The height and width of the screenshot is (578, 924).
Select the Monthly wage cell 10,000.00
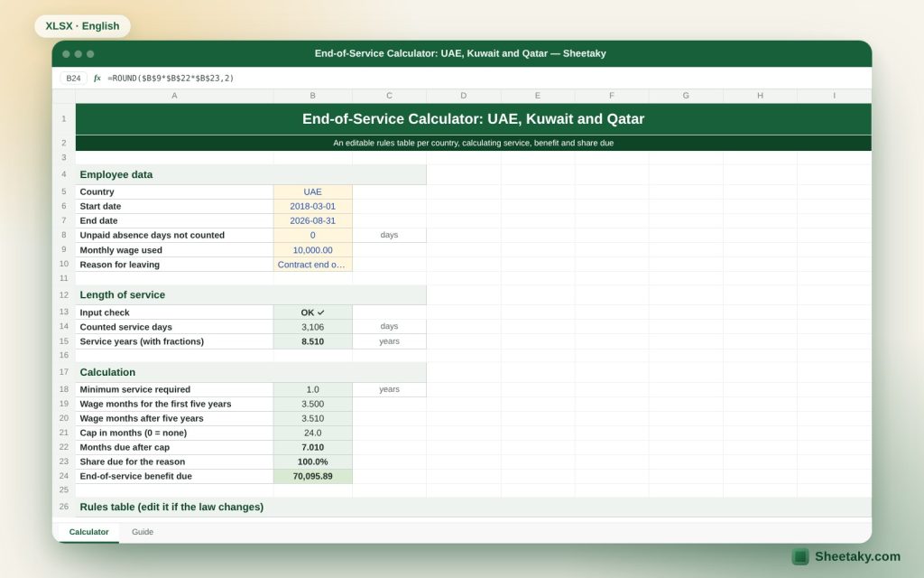[313, 250]
